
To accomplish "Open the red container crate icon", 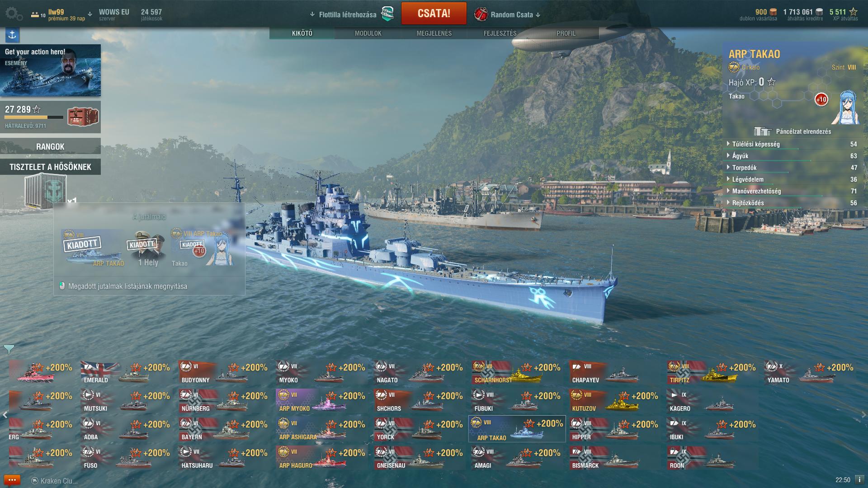I will (83, 117).
